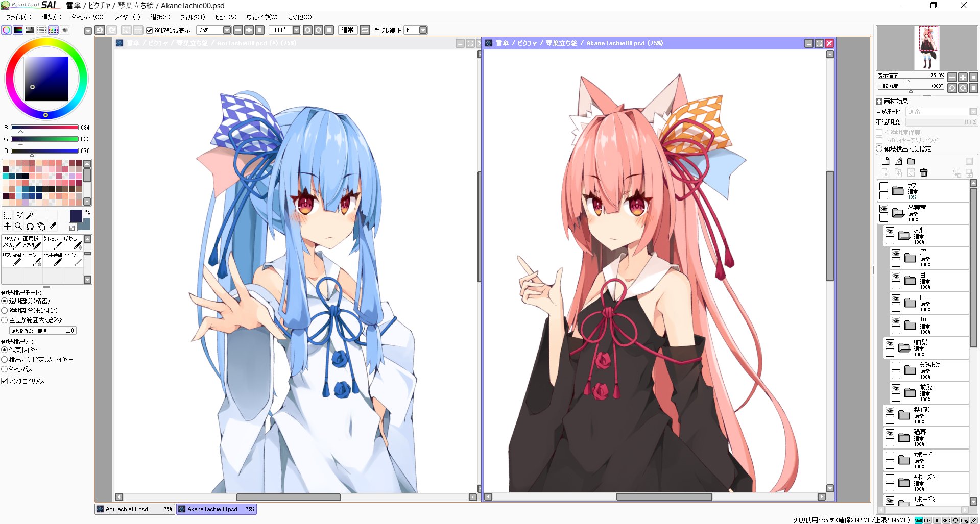Expand the ラフ folder icon
The height and width of the screenshot is (524, 980).
click(898, 191)
